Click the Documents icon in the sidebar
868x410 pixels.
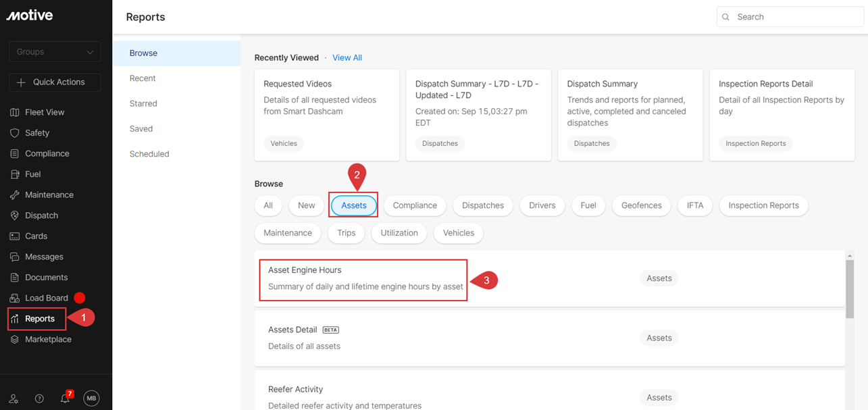[15, 278]
